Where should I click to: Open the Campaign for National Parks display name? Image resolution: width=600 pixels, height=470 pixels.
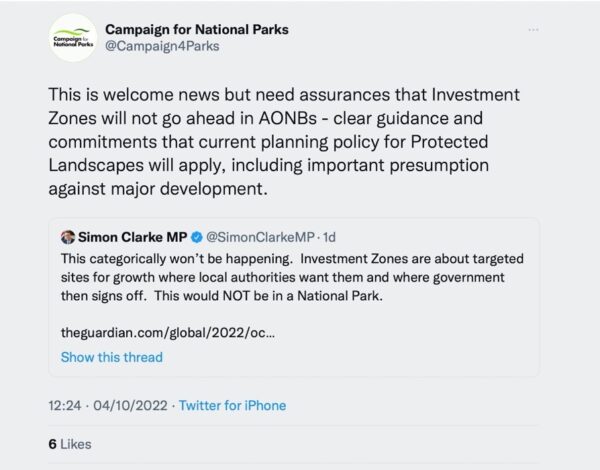click(196, 29)
